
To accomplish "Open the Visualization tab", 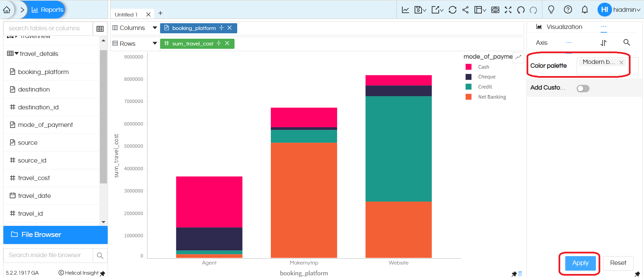I will (559, 27).
